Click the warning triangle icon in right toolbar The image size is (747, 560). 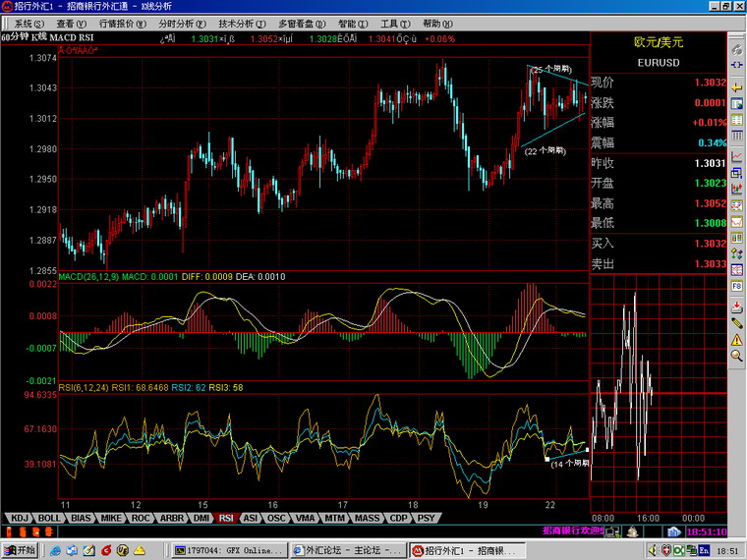point(736,340)
